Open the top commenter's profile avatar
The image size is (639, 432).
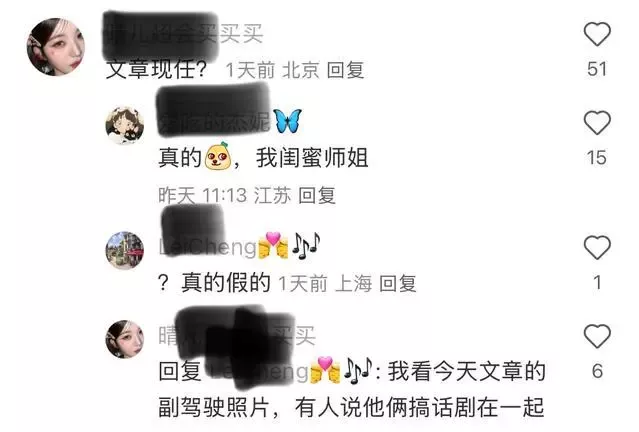(x=56, y=47)
